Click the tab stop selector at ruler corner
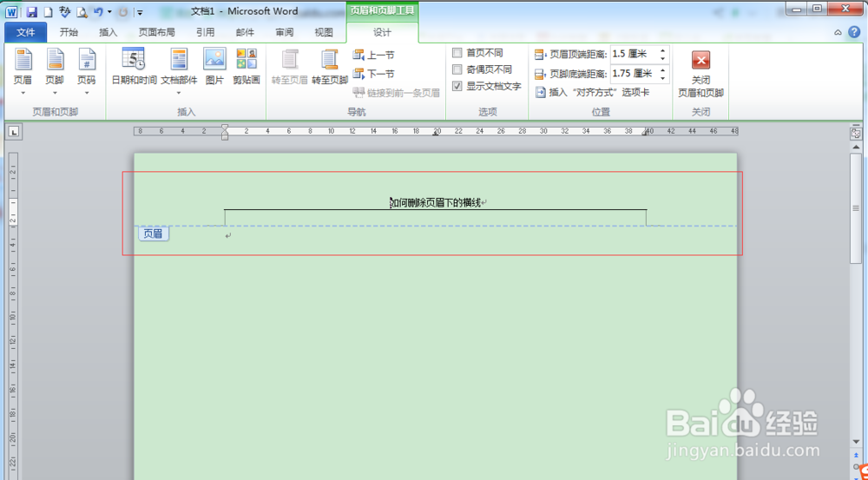The image size is (868, 480). point(14,132)
